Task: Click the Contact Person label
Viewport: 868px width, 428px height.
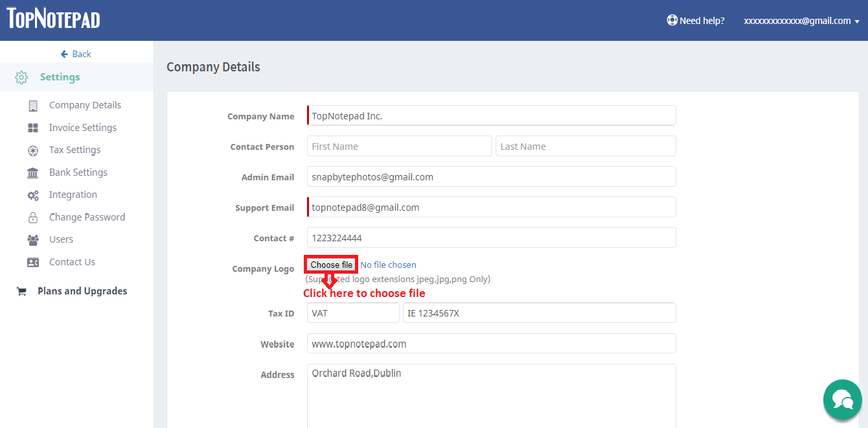Action: pos(262,147)
